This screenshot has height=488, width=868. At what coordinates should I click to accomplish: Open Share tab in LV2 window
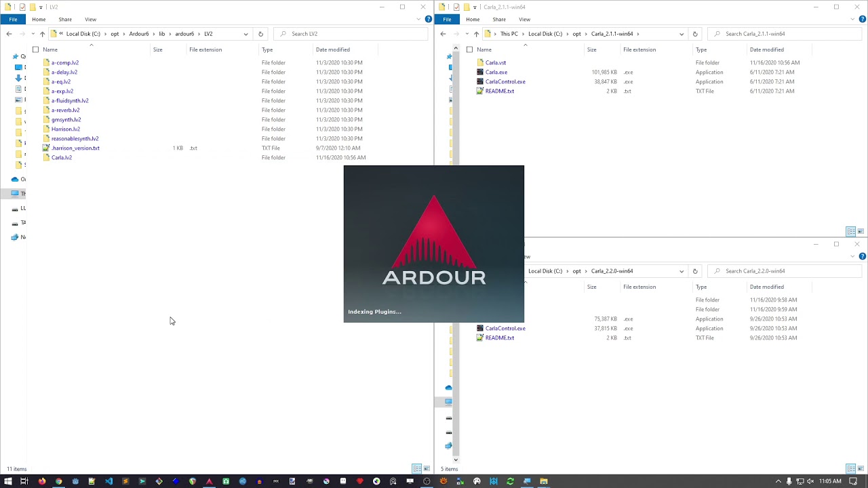tap(65, 19)
